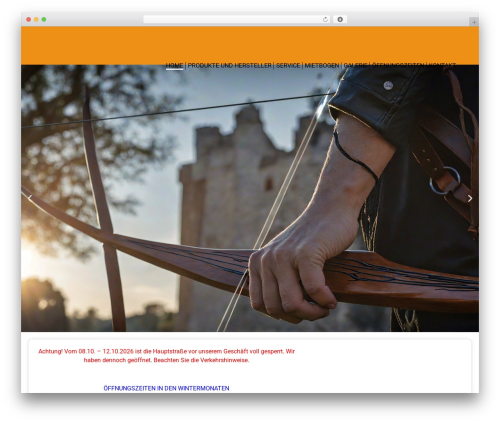Click the red Achtung road closure notice
The width and height of the screenshot is (500, 423).
pyautogui.click(x=166, y=356)
